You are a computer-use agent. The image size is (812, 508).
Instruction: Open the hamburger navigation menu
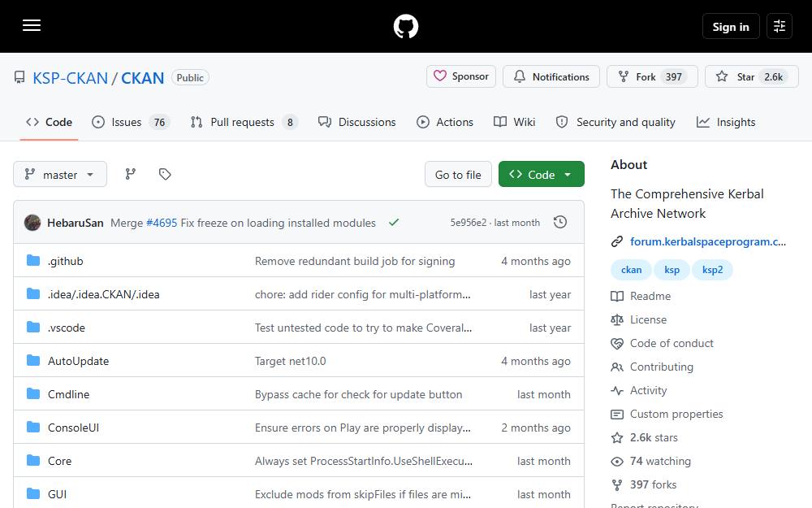(32, 25)
